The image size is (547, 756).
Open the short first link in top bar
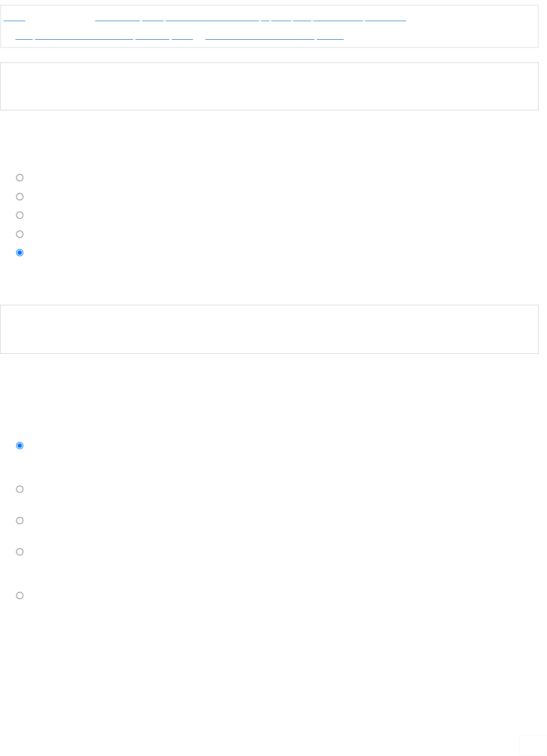coord(14,19)
